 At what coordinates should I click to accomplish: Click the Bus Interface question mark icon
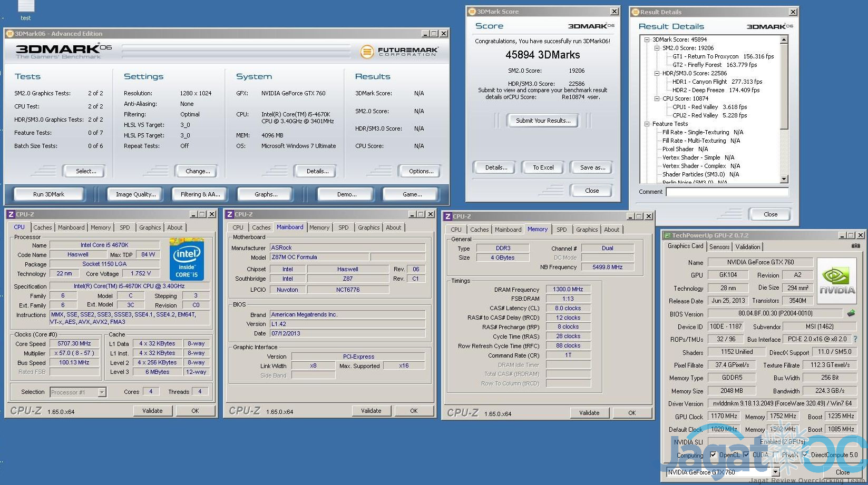coord(855,339)
